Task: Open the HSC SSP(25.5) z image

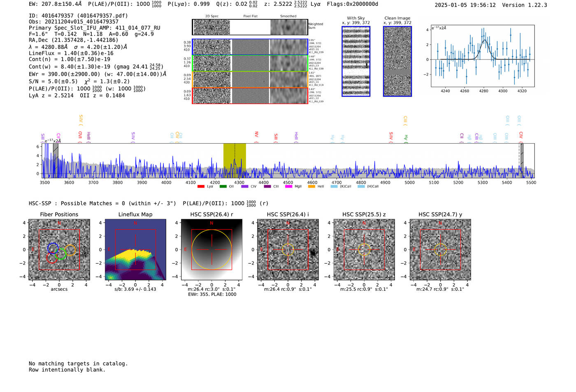Action: click(364, 250)
